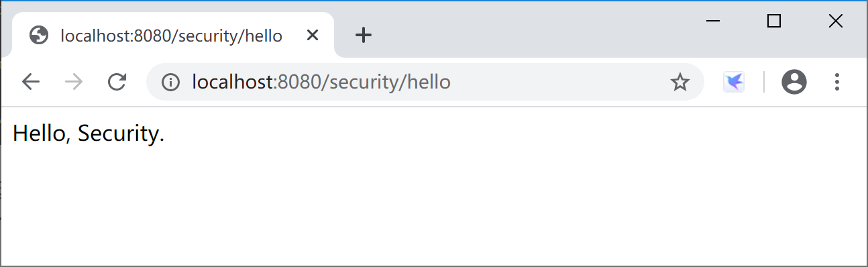Reload the localhost page
868x267 pixels.
pyautogui.click(x=117, y=82)
